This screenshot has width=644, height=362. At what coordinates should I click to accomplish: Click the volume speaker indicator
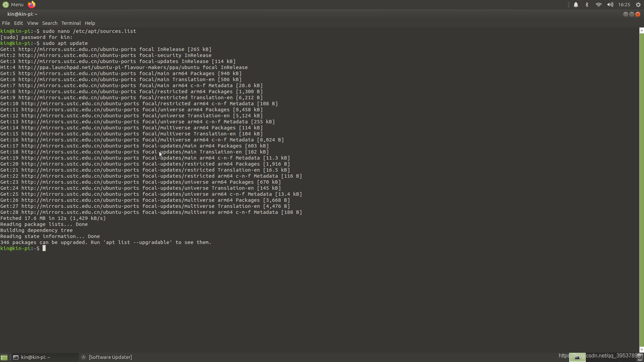610,5
